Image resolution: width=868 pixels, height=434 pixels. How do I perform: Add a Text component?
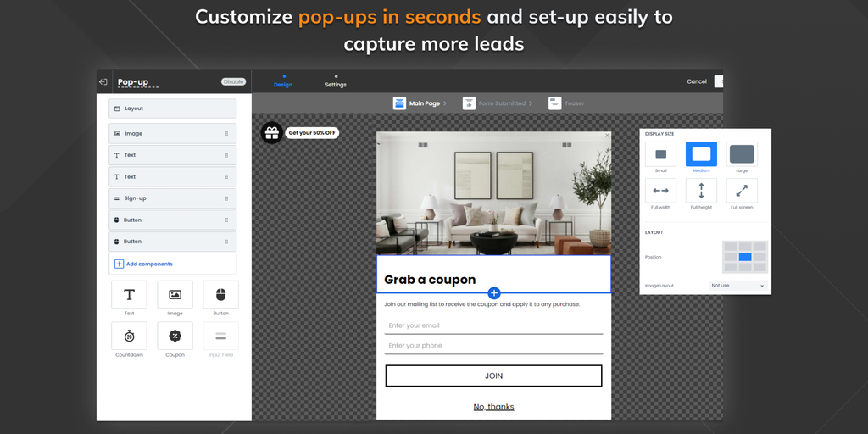(x=129, y=295)
